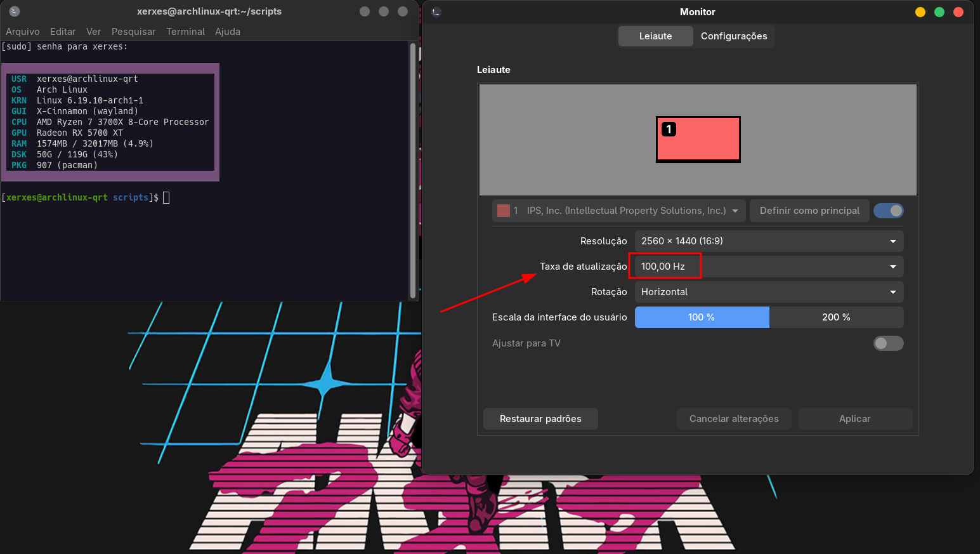Maximize the Monitor window with green button
Screen dimensions: 980x554
(x=939, y=12)
